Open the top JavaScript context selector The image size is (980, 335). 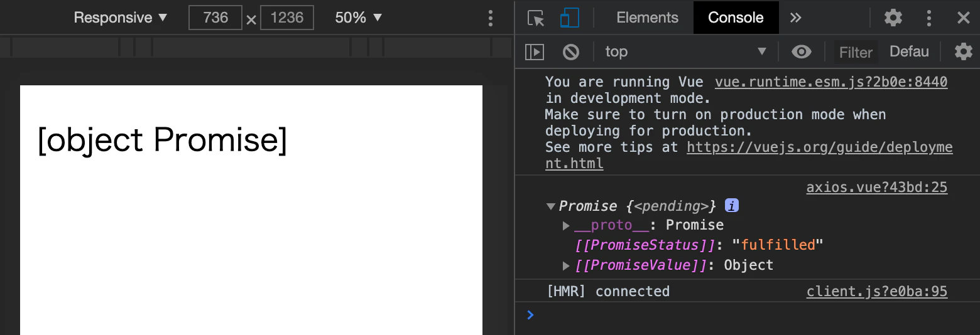click(x=685, y=51)
